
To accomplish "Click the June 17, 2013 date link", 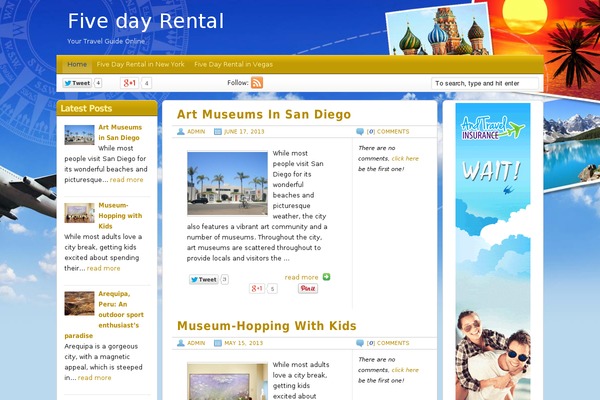I will (244, 131).
